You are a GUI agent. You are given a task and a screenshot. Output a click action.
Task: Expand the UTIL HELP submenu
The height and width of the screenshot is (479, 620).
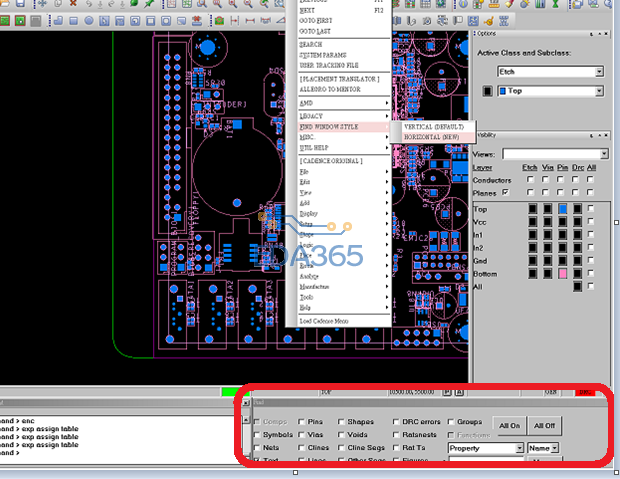click(343, 148)
